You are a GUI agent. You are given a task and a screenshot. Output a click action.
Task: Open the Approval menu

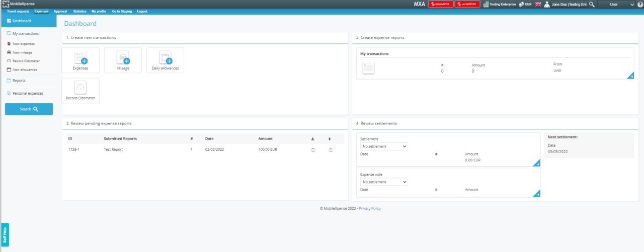[60, 11]
